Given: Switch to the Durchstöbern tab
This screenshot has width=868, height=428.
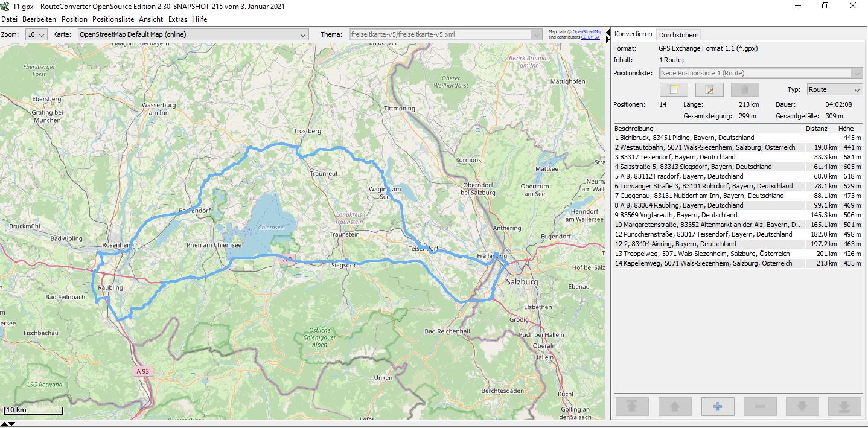Looking at the screenshot, I should pos(678,35).
